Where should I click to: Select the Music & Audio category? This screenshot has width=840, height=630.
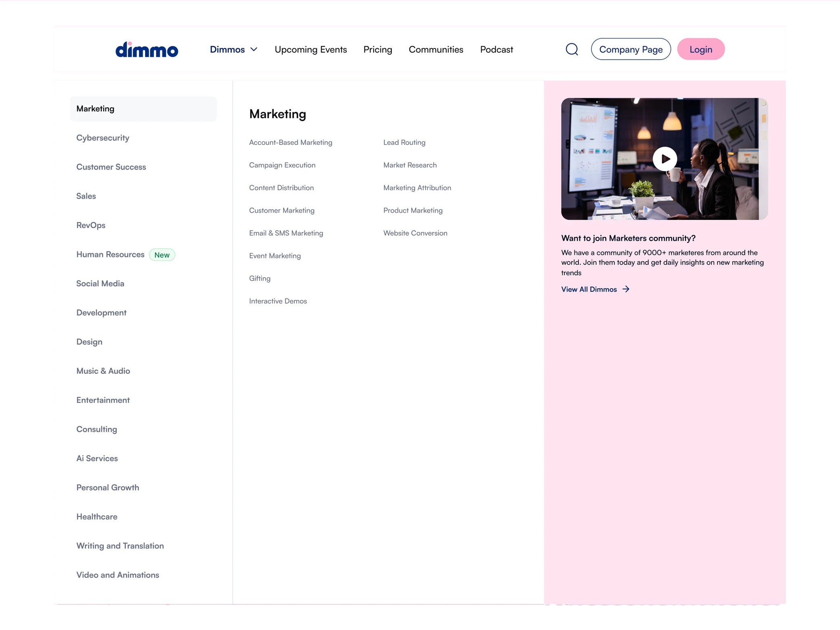[103, 371]
